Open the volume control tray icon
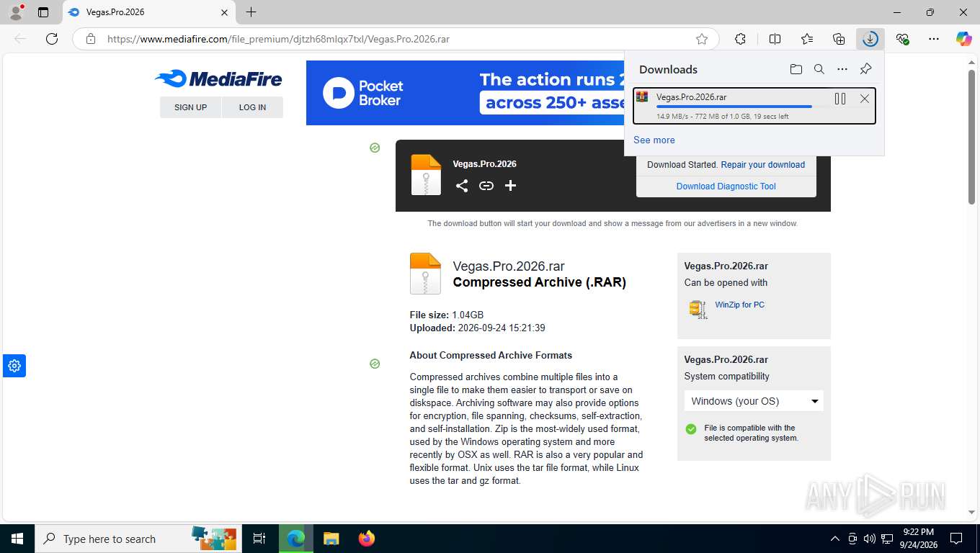980x553 pixels. 869,539
